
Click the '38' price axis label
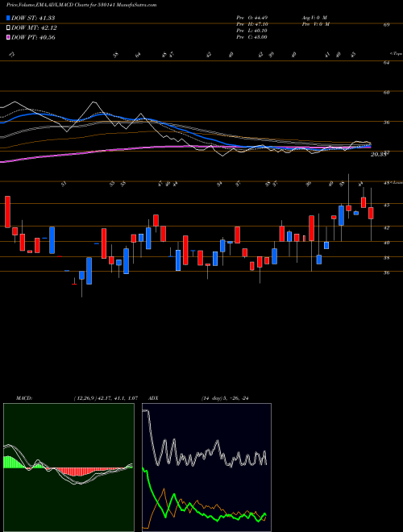(386, 258)
